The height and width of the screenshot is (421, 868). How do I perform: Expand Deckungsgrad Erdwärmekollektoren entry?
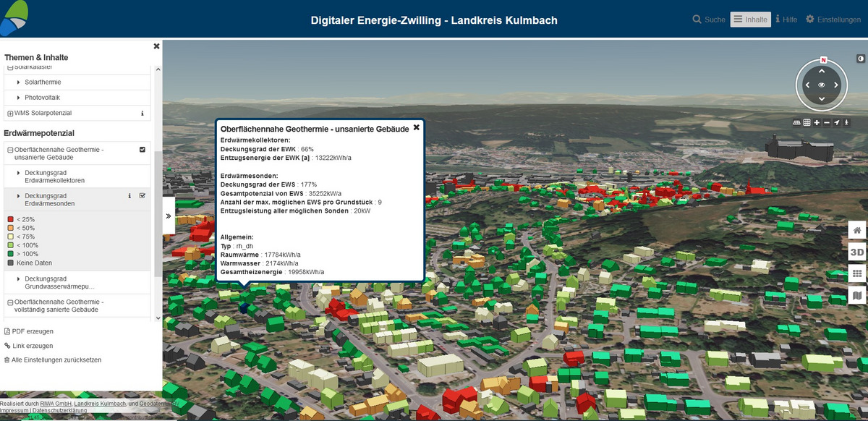pyautogui.click(x=19, y=172)
